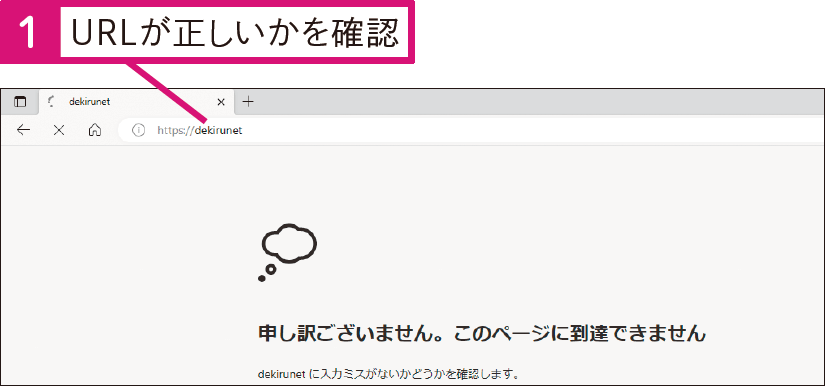
Task: Go to the home page
Action: [x=95, y=130]
